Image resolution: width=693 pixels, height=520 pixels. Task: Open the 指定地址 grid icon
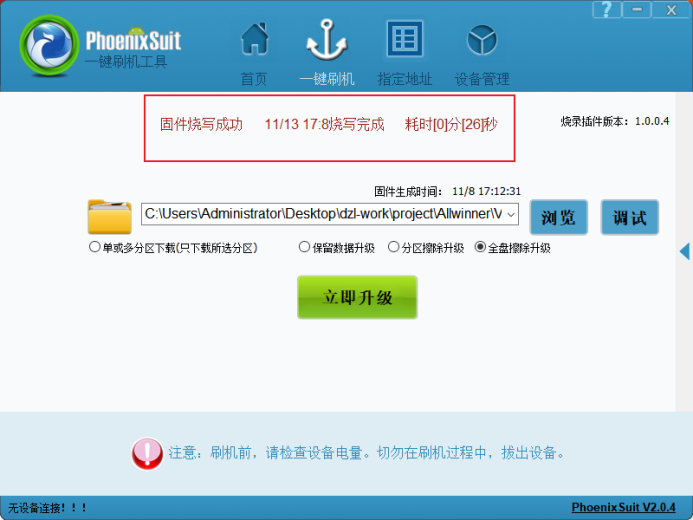pyautogui.click(x=404, y=39)
